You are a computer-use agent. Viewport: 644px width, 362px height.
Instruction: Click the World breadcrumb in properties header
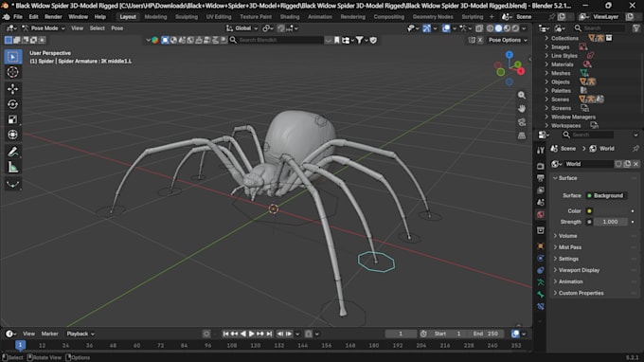[x=601, y=149]
